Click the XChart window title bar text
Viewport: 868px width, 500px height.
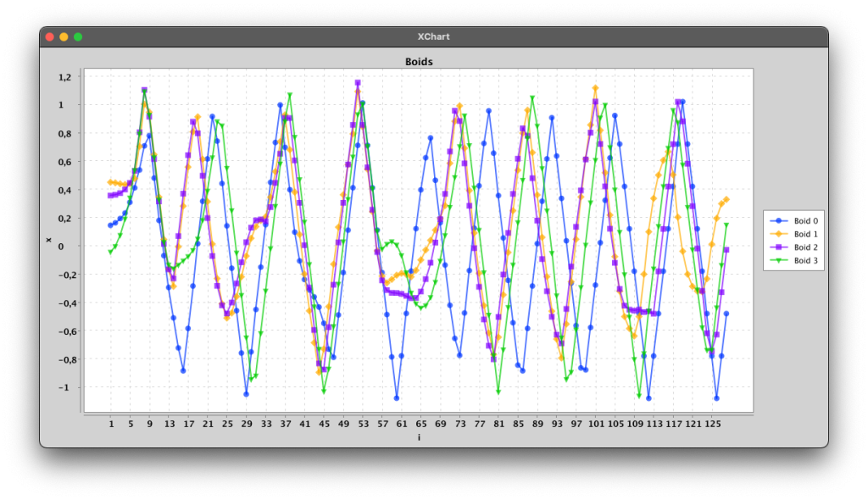(433, 36)
